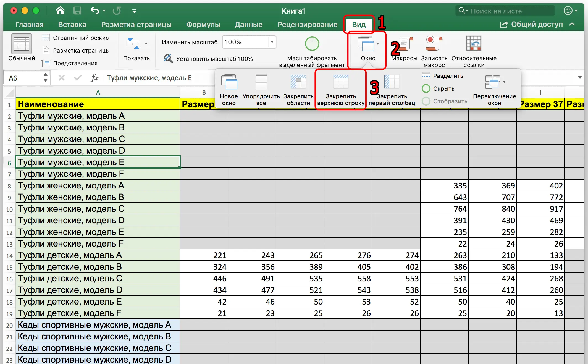Click the Отобразить unhide option
588x364 pixels.
(445, 101)
